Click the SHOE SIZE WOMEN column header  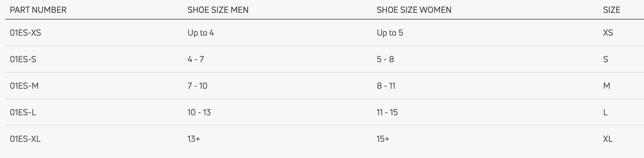pyautogui.click(x=414, y=10)
